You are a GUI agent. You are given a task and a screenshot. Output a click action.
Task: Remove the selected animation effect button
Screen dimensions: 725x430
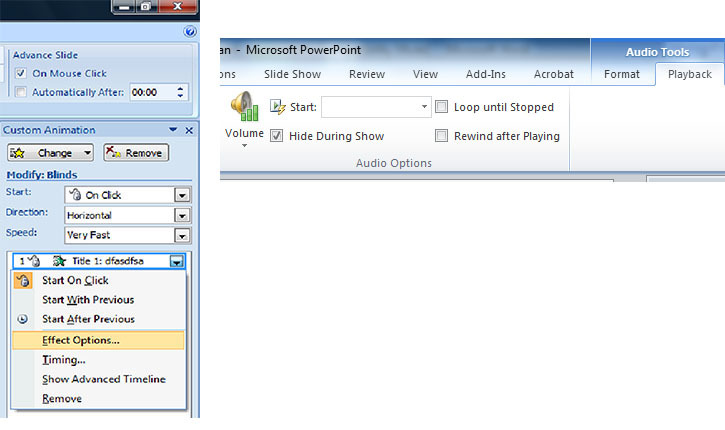[136, 153]
